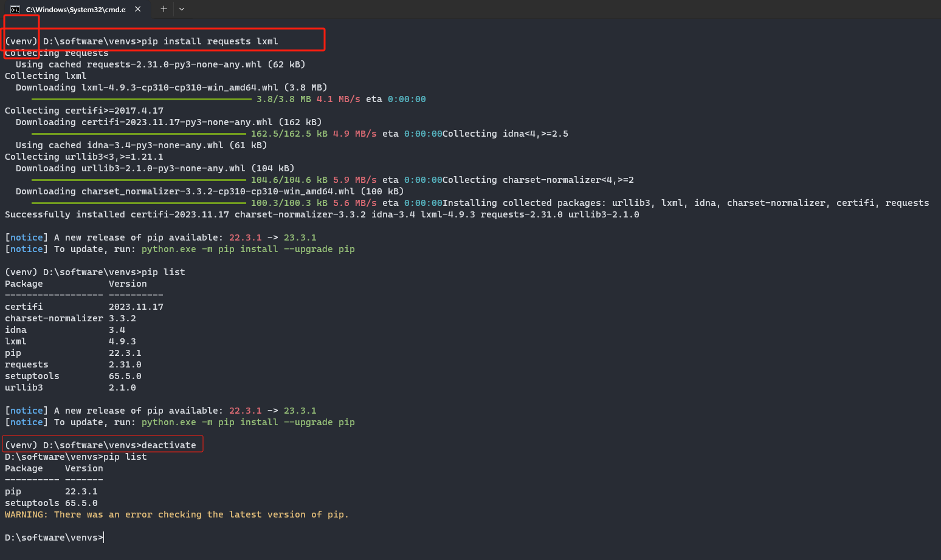Click the 'requests' package name in list

click(x=27, y=364)
